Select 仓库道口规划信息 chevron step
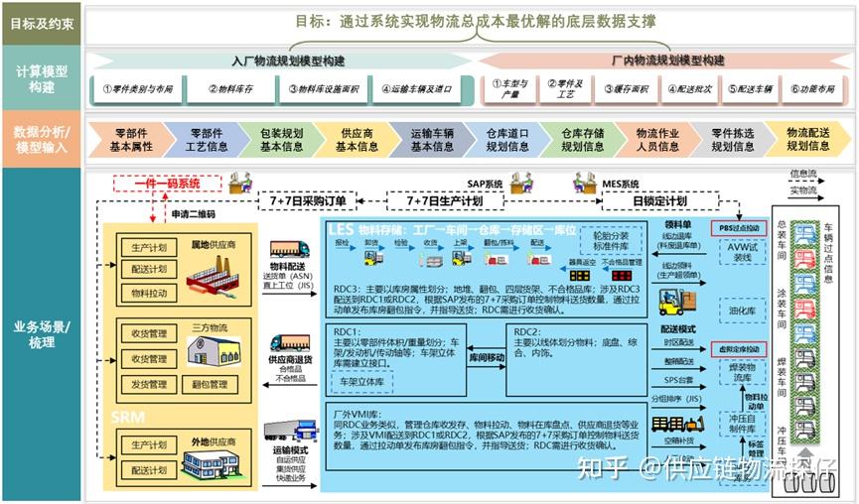 point(507,140)
